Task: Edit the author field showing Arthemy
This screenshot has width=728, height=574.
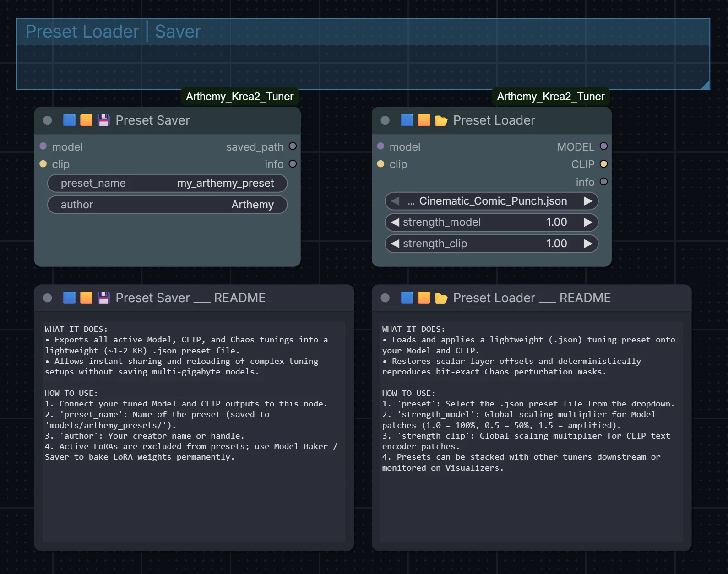Action: pos(167,205)
